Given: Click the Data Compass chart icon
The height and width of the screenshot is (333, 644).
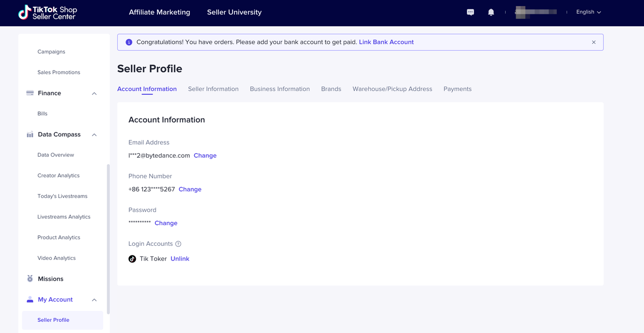Looking at the screenshot, I should [x=30, y=135].
